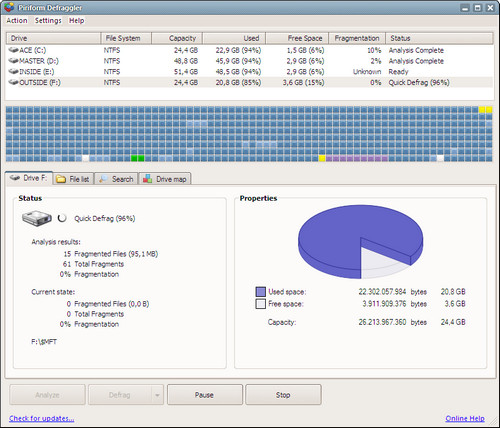Viewport: 500px width, 428px height.
Task: Sort drives by Fragmentation column header
Action: click(x=357, y=38)
